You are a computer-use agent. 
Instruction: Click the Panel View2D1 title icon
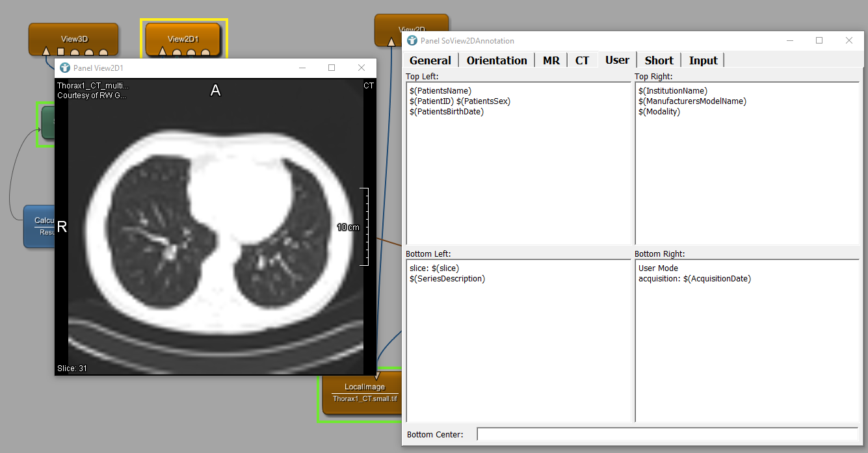[x=65, y=68]
